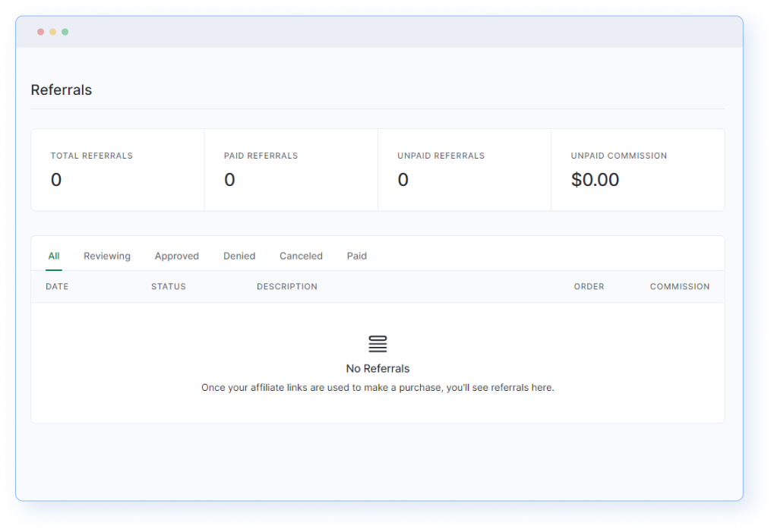
Task: Open the Approved referrals tab
Action: [x=177, y=256]
